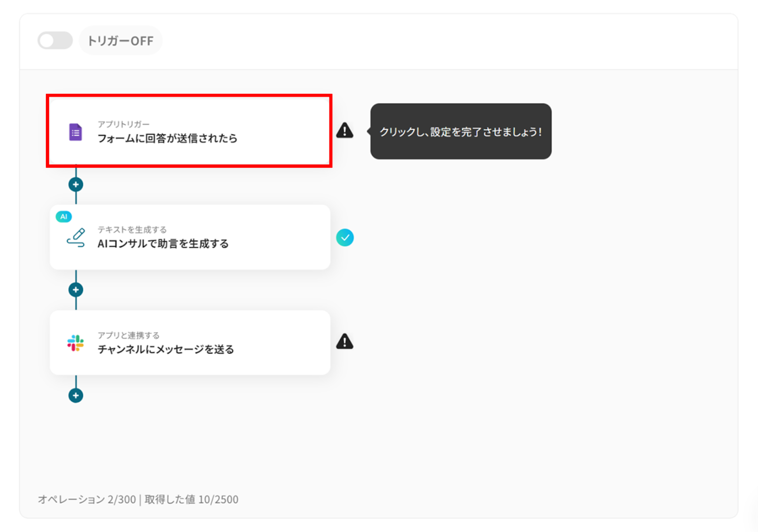Click the テキストを生成する label text
This screenshot has width=758, height=532.
pos(132,230)
